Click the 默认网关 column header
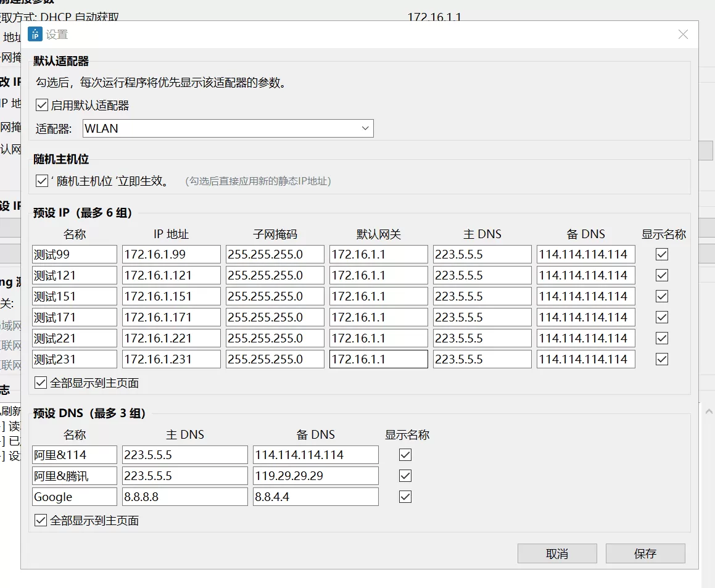 (379, 234)
